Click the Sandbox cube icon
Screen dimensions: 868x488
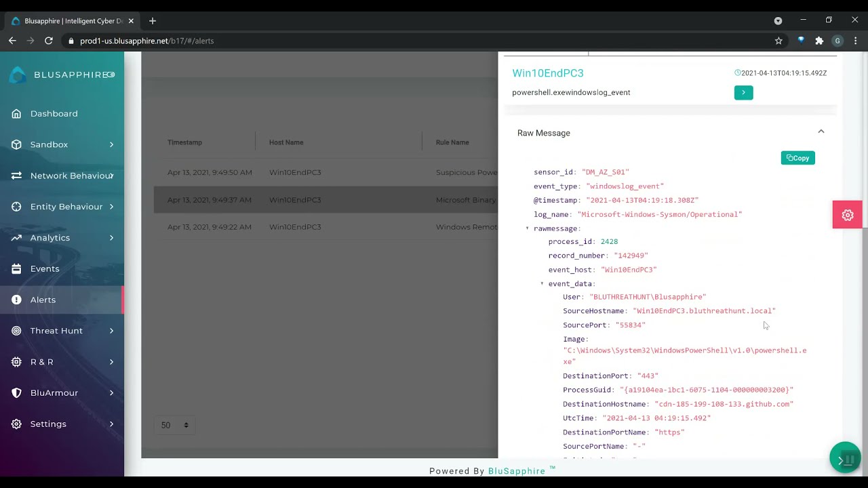click(x=16, y=144)
